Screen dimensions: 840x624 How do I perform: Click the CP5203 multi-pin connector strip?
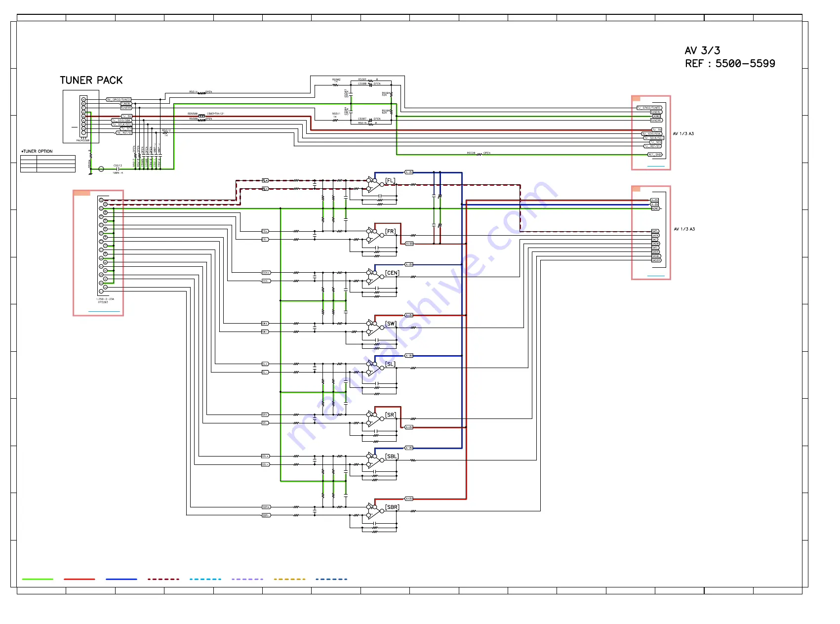[103, 246]
